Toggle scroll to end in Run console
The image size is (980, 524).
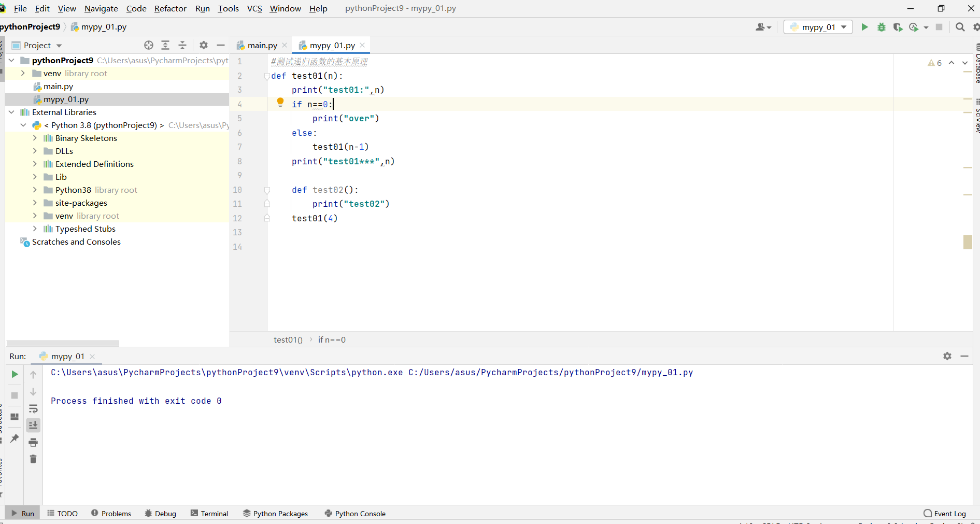tap(33, 425)
